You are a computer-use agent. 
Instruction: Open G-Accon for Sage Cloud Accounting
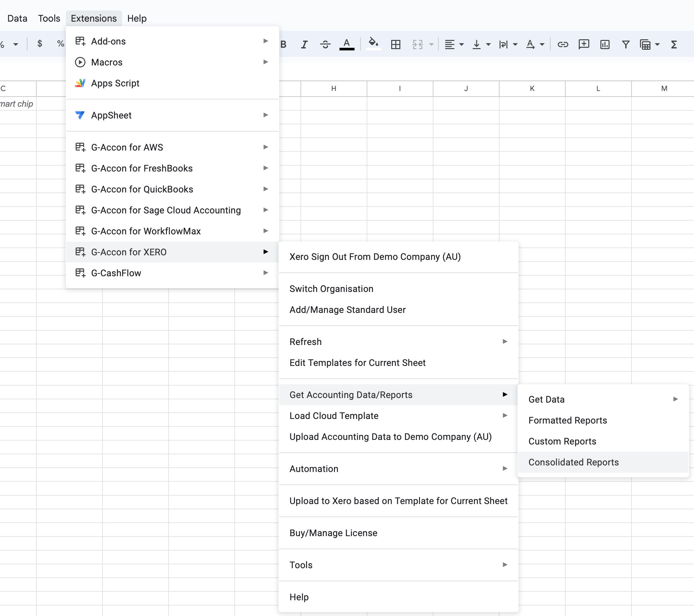(173, 210)
